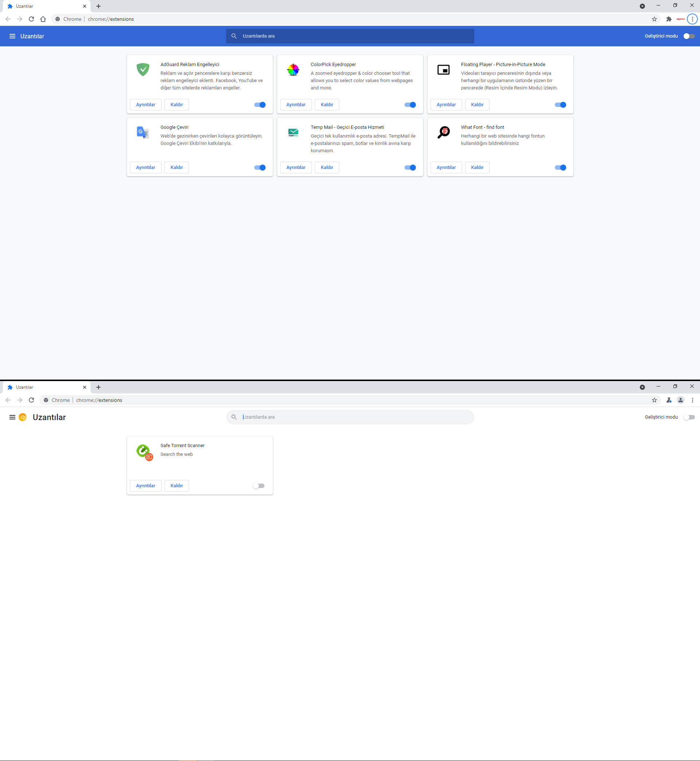700x761 pixels.
Task: Click the tab search arrow in the top window
Action: pyautogui.click(x=642, y=6)
